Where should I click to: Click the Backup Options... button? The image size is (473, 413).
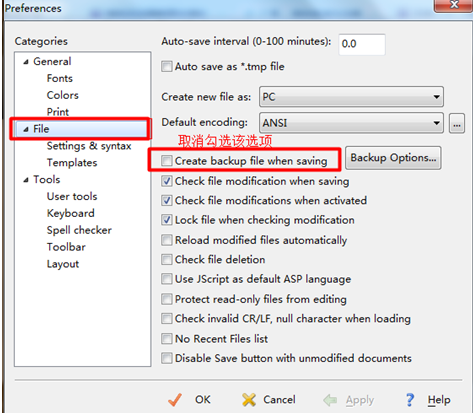[x=393, y=158]
